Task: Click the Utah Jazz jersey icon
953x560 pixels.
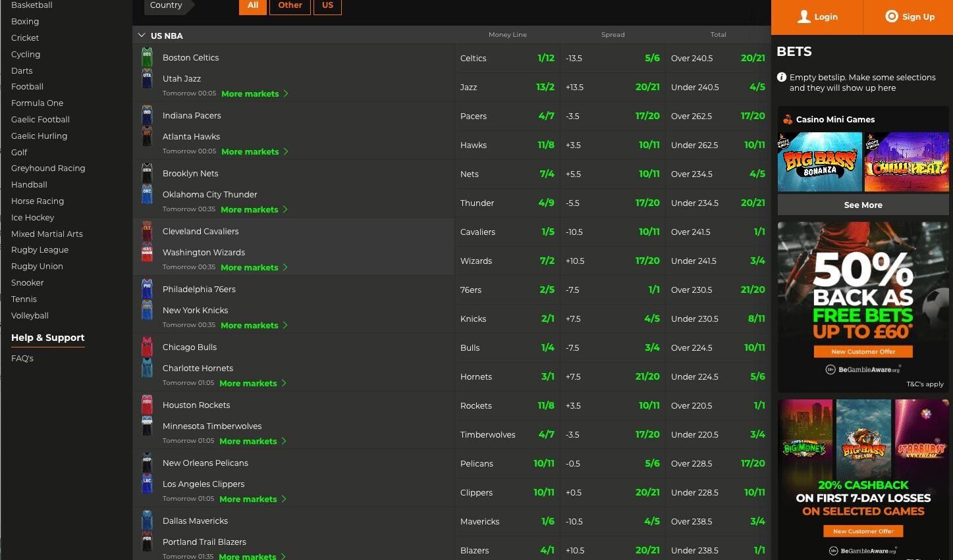Action: coord(147,78)
